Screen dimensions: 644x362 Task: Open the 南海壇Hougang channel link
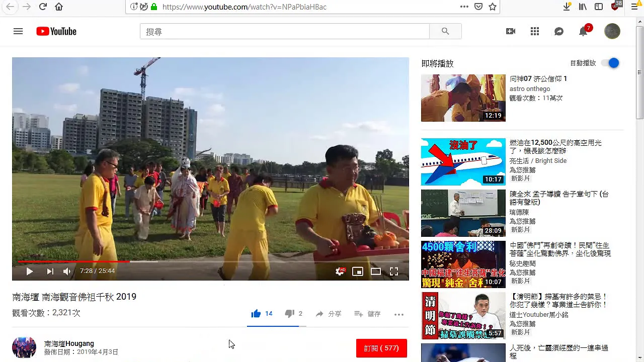click(69, 343)
